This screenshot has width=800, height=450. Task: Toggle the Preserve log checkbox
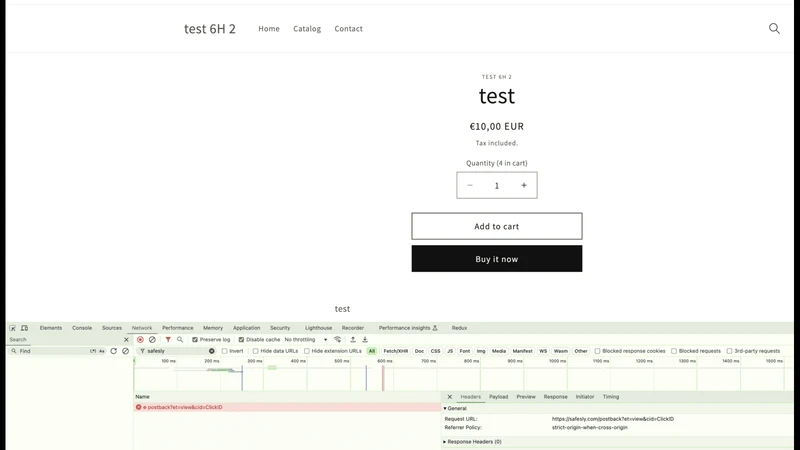pyautogui.click(x=194, y=340)
